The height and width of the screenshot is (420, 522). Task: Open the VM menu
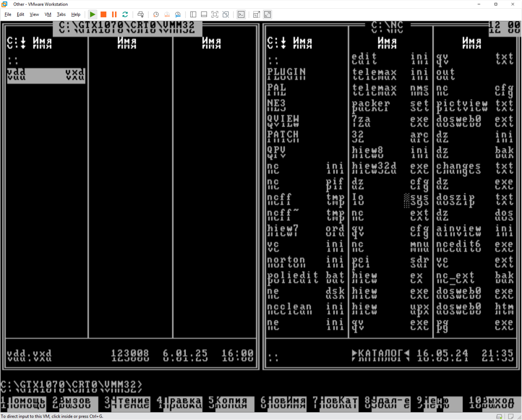click(48, 14)
